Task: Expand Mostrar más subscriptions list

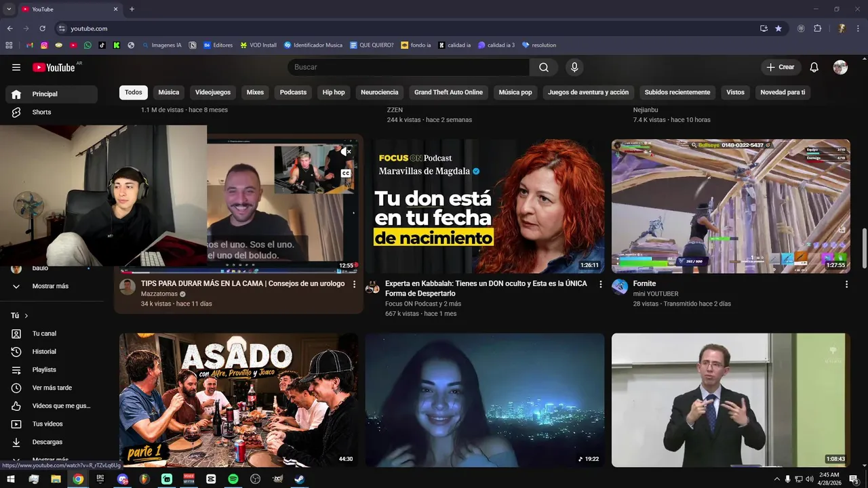Action: (x=52, y=286)
